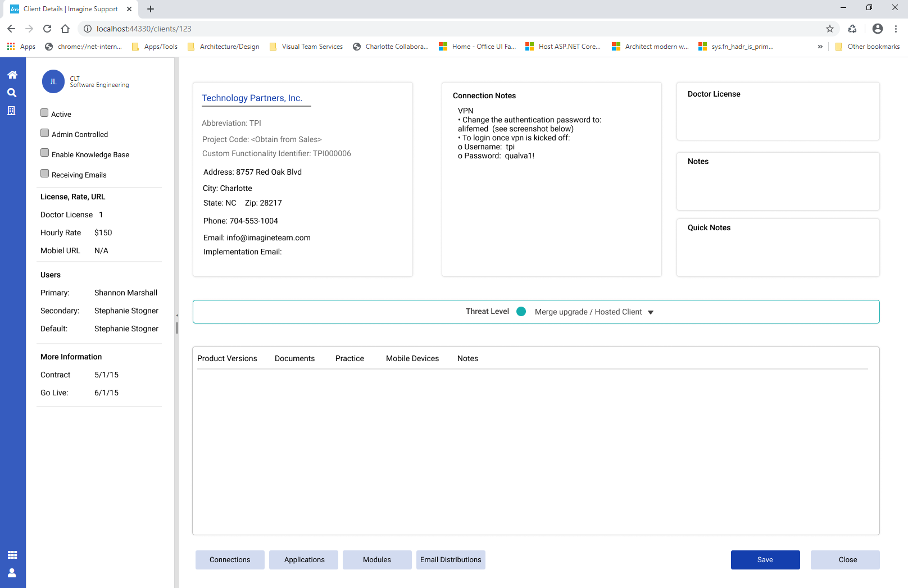Open the Search icon in blue sidebar
Screen dimensions: 908x588
(x=12, y=93)
